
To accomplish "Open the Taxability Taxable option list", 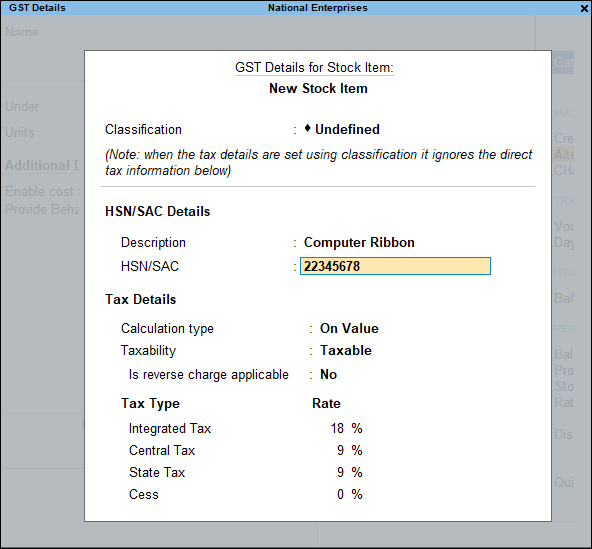I will pos(346,350).
